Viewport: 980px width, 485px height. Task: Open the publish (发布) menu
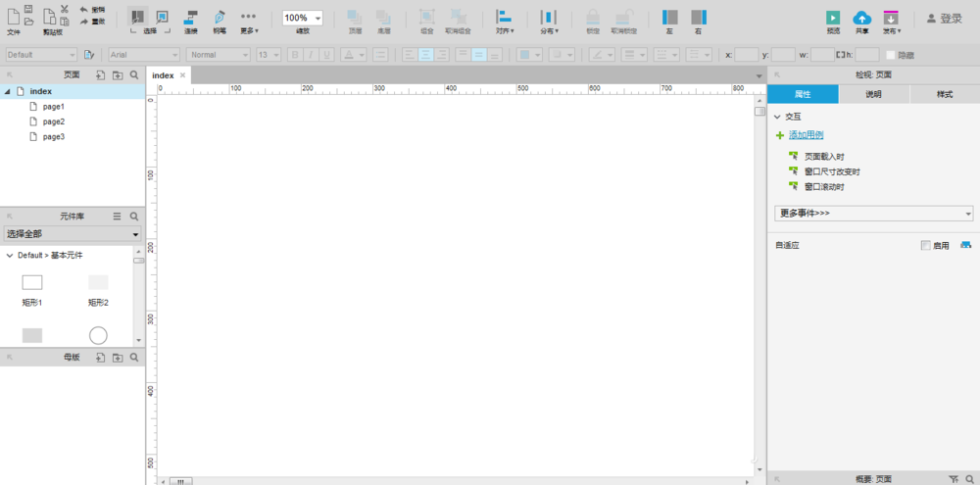(x=891, y=21)
